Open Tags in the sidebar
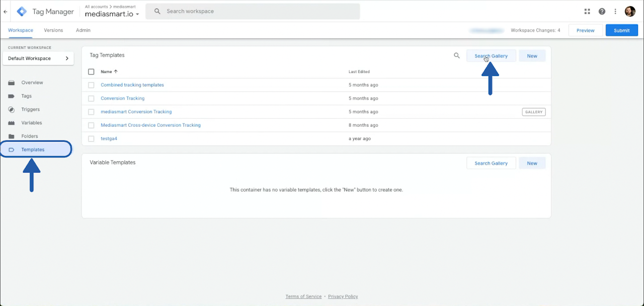 click(x=26, y=96)
